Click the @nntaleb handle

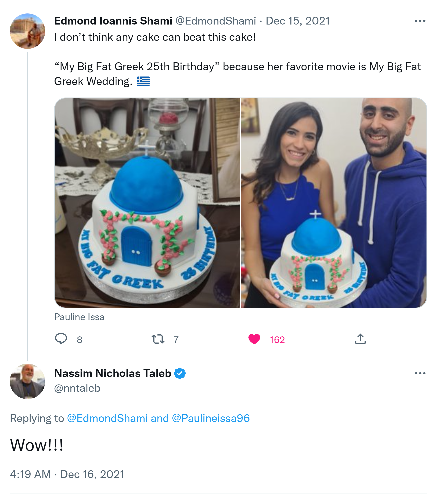click(77, 388)
